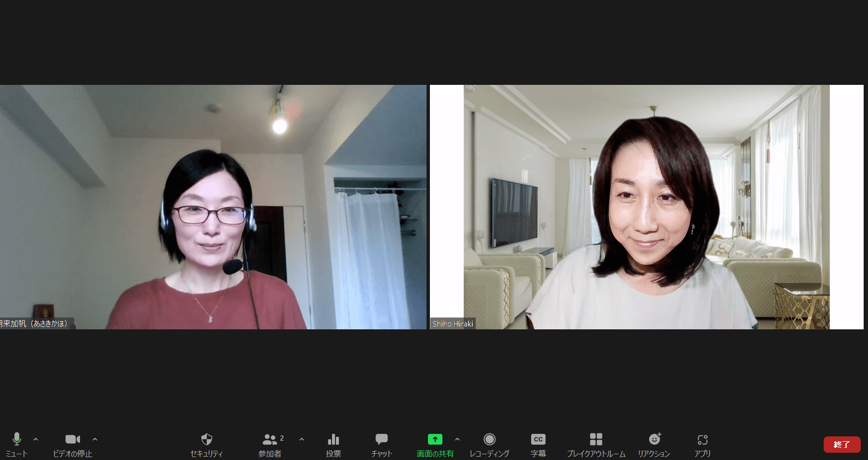Click the green 画面の共有 share icon
Image resolution: width=868 pixels, height=460 pixels.
tap(435, 439)
